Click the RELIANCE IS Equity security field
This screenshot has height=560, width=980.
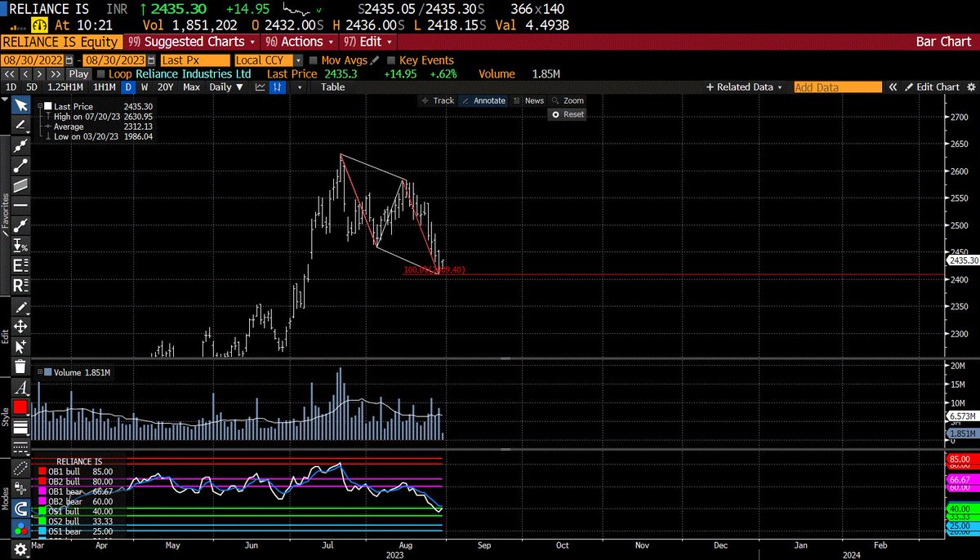pos(61,42)
